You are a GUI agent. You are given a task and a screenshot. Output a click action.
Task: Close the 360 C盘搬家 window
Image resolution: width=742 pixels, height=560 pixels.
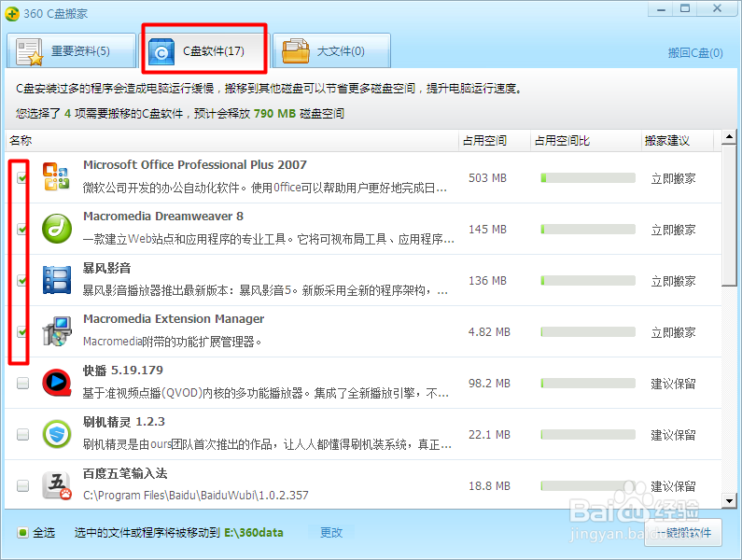pos(717,8)
